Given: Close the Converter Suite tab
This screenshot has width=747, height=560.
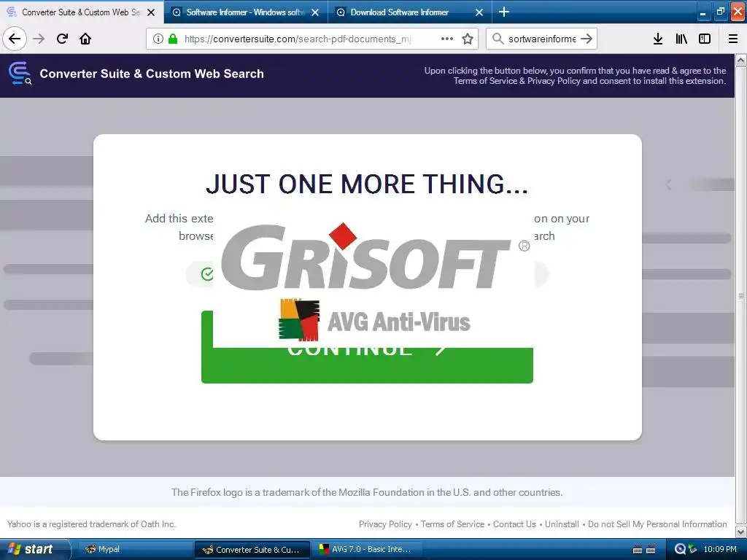Looking at the screenshot, I should 151,12.
